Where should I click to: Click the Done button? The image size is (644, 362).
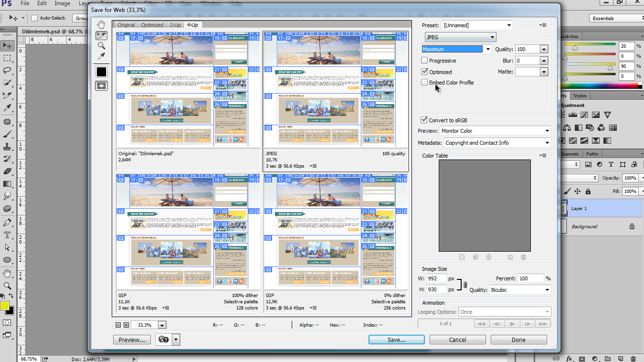(518, 340)
